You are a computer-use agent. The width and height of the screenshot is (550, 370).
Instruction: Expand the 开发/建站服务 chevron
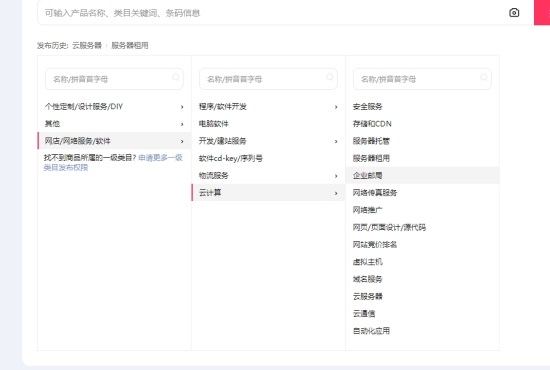[336, 141]
